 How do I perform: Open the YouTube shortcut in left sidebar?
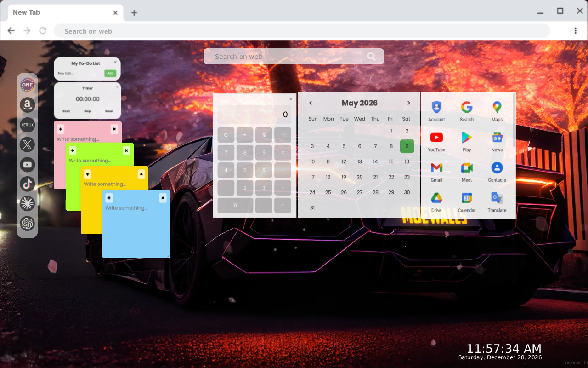point(27,164)
